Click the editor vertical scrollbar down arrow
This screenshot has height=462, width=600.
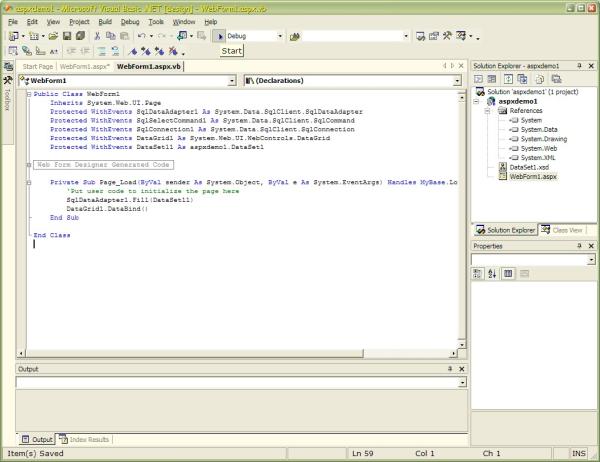pyautogui.click(x=462, y=345)
